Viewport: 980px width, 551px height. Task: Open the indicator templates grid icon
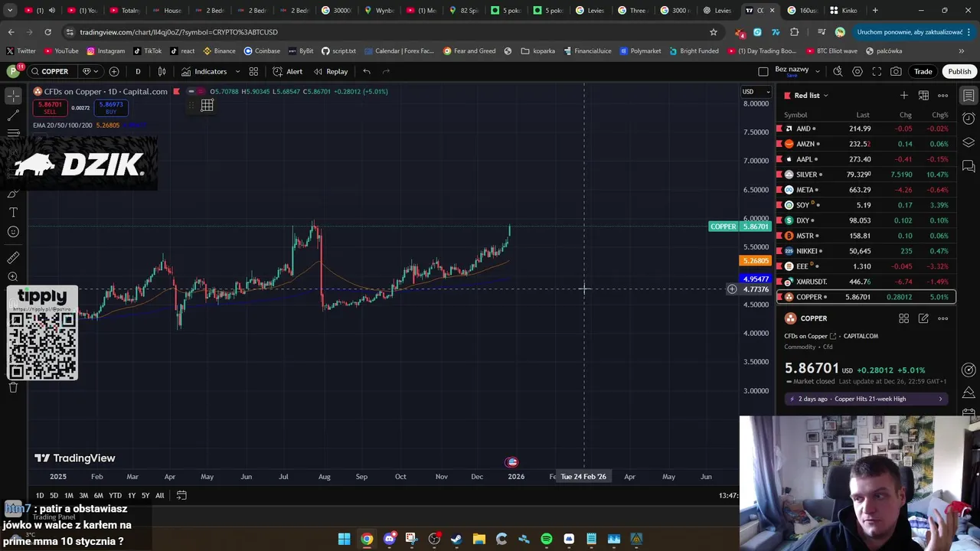tap(253, 71)
